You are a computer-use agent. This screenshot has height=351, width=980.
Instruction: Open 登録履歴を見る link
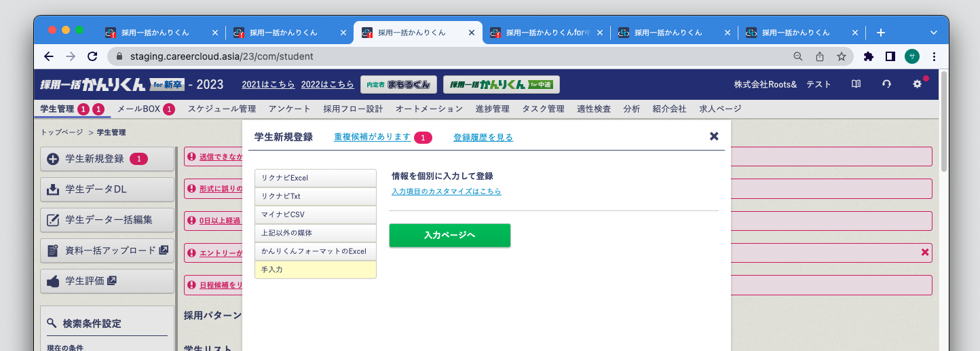coord(483,137)
